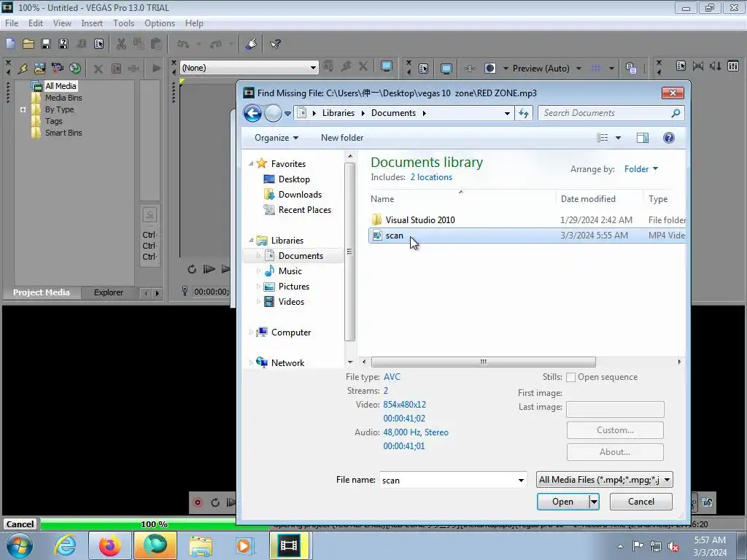Select Media Bins in Project Media tree
The width and height of the screenshot is (747, 560).
tap(63, 98)
